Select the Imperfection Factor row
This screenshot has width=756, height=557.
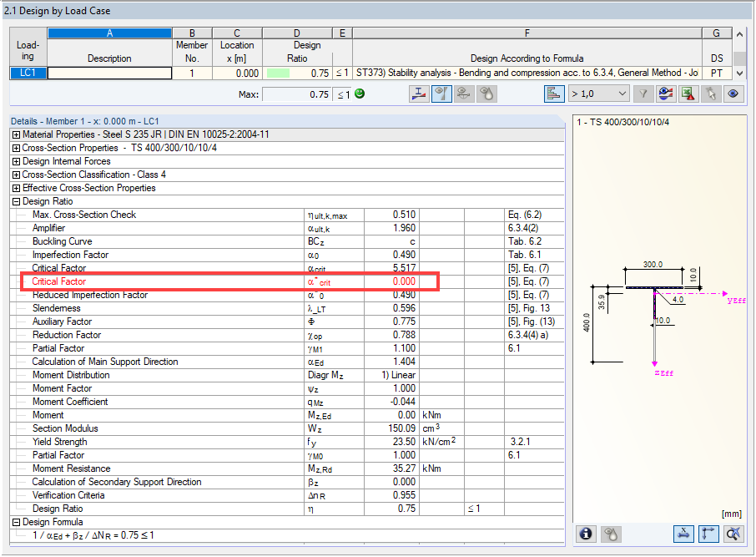tap(287, 255)
